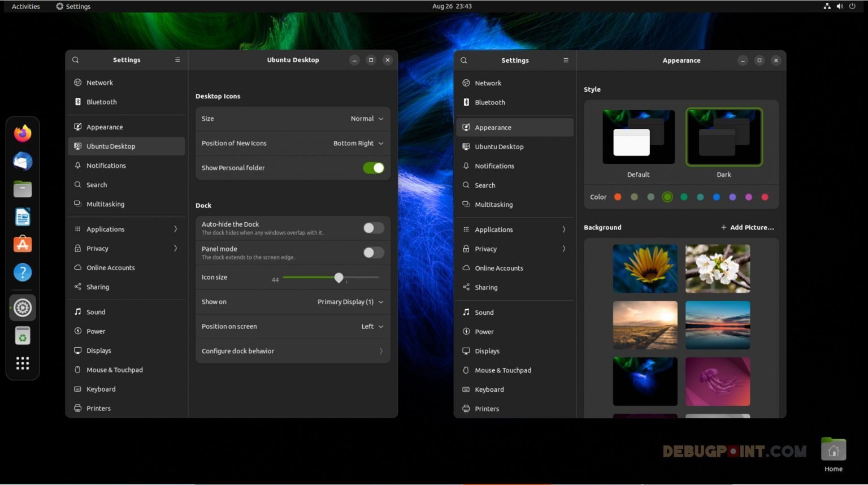Open Configure dock behavior
Viewport: 868px width, 485px height.
[x=293, y=351]
